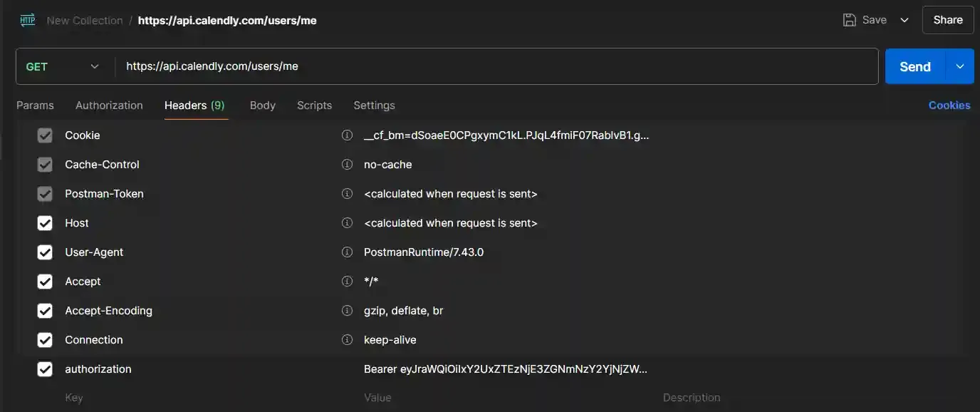Click the Bearer token value
This screenshot has height=412, width=980.
coord(506,369)
